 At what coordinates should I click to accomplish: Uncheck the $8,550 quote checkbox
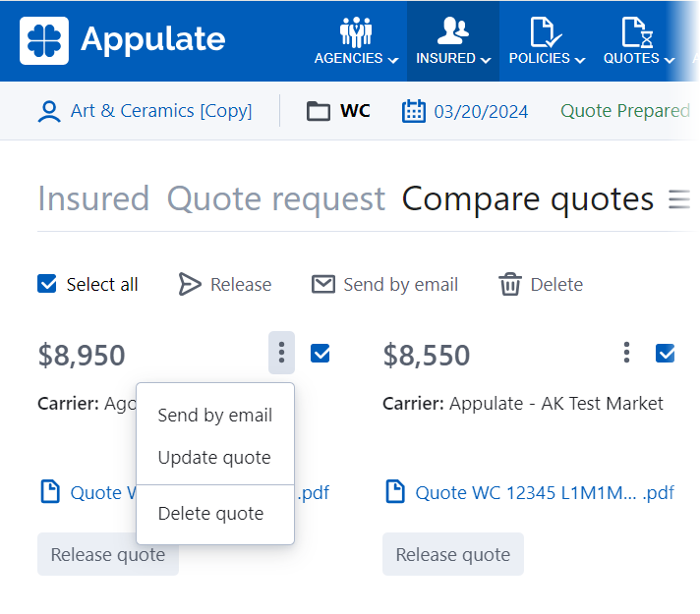pos(666,353)
